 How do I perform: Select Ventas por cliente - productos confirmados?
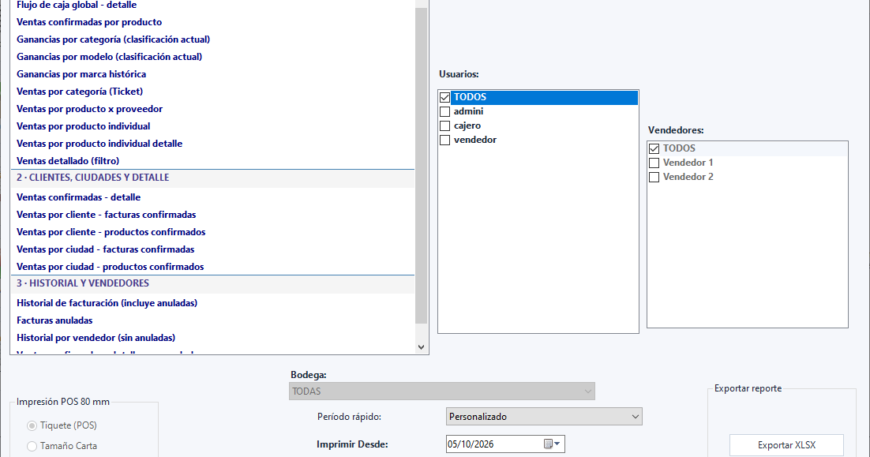[x=111, y=232]
